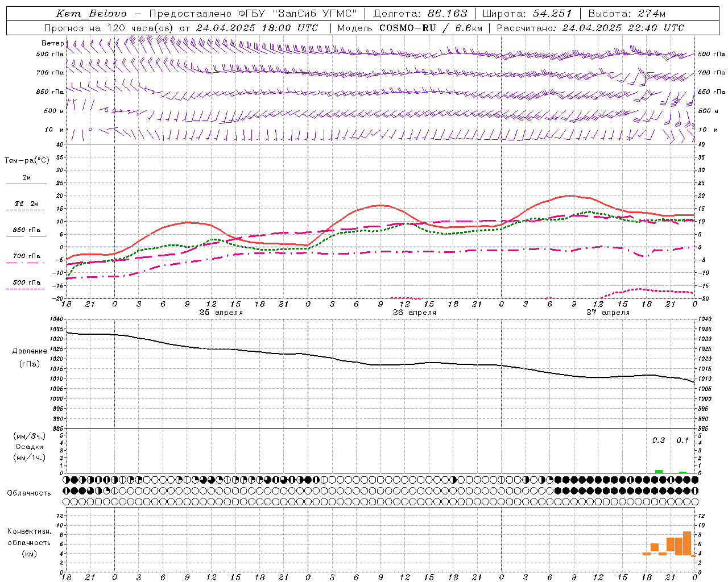Viewport: 728px width, 582px height.
Task: Click the 0.3 precipitation amount
Action: (659, 440)
